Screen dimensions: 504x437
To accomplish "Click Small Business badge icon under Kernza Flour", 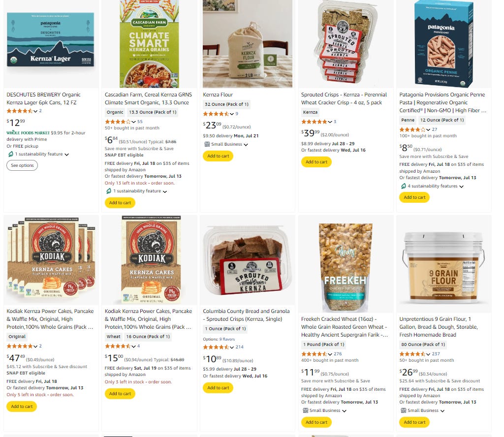I will point(207,144).
